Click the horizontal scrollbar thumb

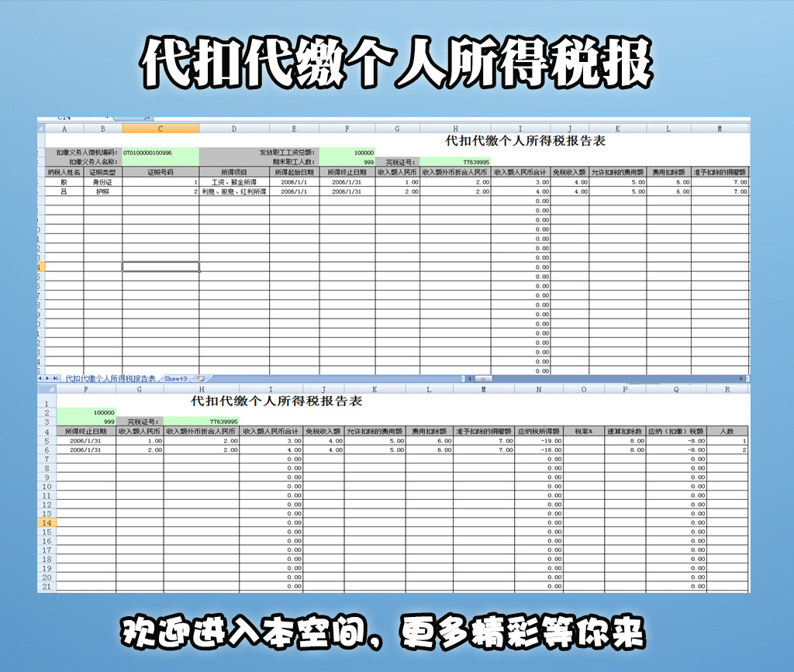tap(483, 378)
